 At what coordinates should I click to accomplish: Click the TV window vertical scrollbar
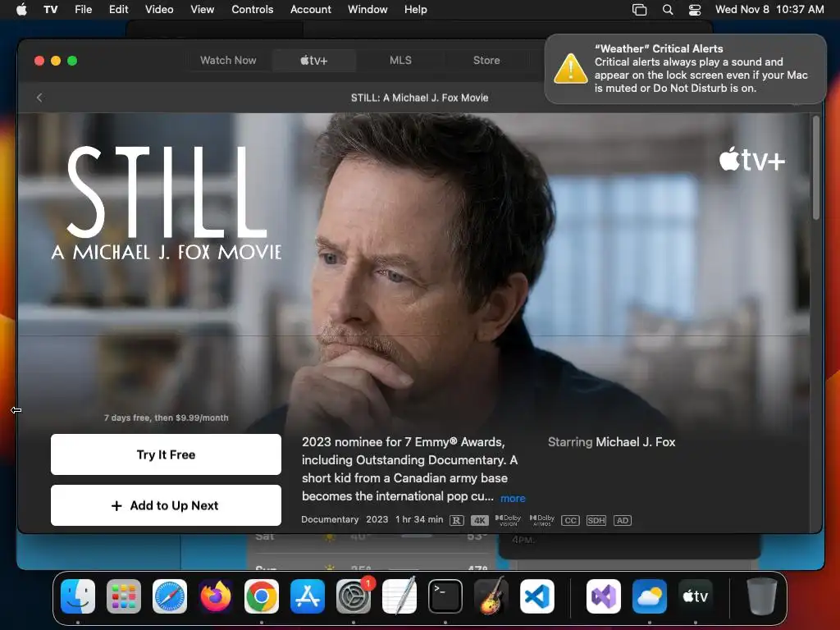tap(816, 167)
